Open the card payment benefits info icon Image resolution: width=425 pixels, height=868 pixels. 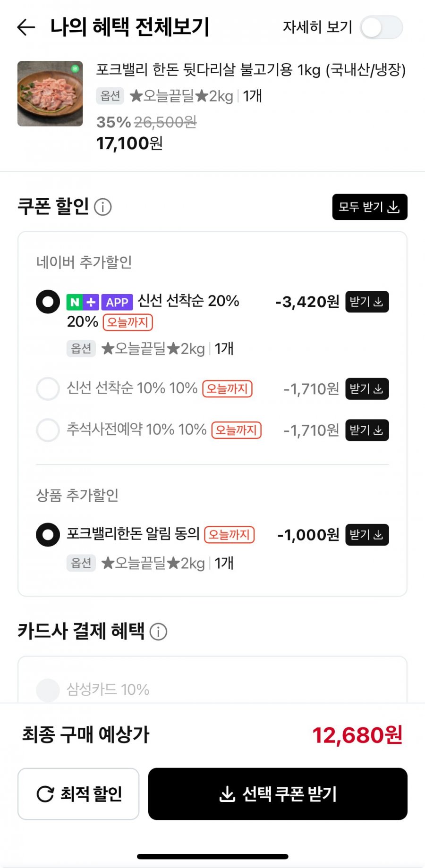coord(158,632)
